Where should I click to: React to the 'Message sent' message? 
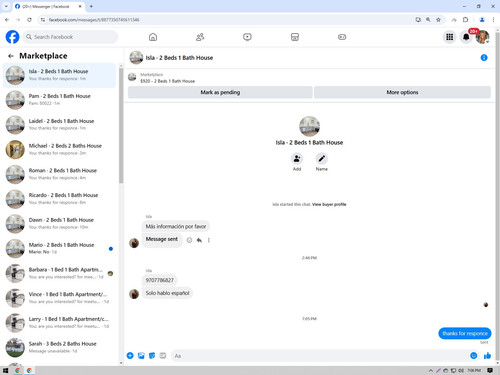[189, 240]
